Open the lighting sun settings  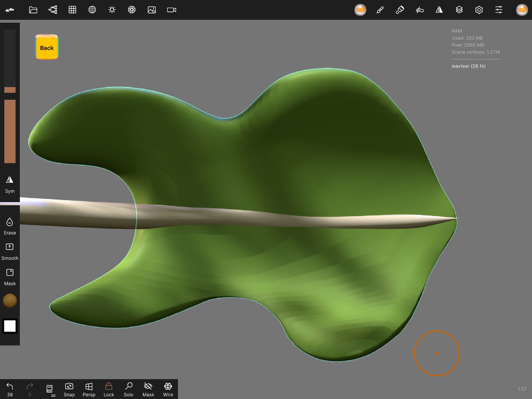tap(112, 10)
